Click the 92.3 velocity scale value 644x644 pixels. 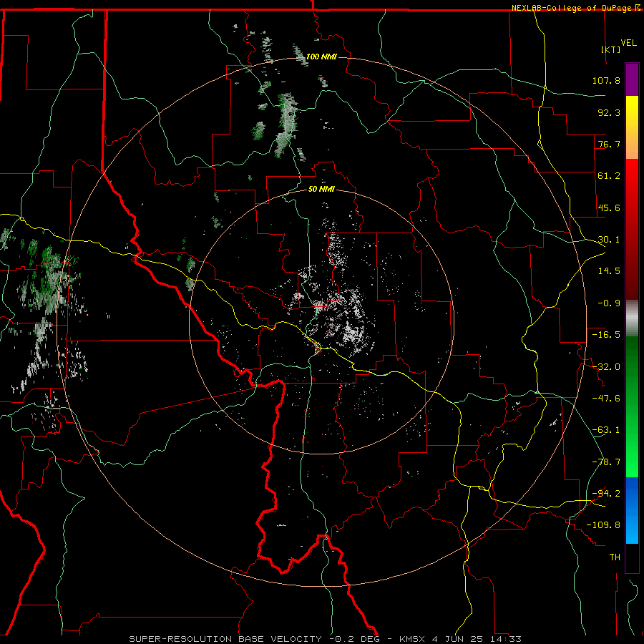coord(609,112)
